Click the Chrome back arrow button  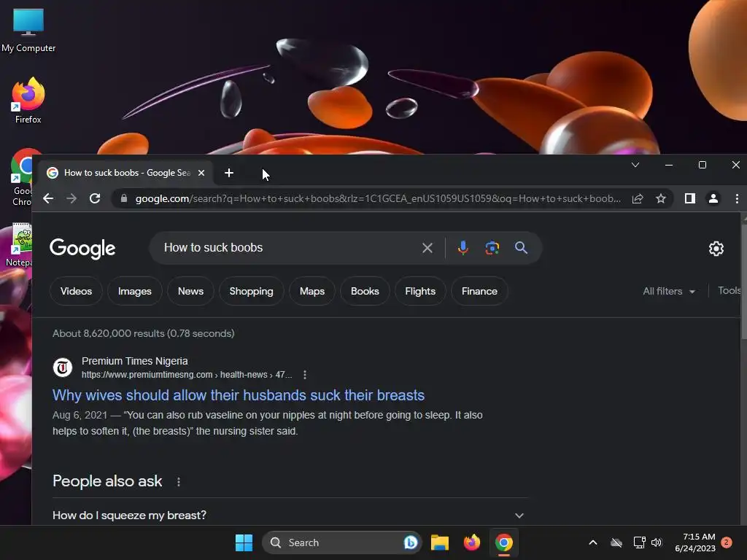(x=48, y=198)
